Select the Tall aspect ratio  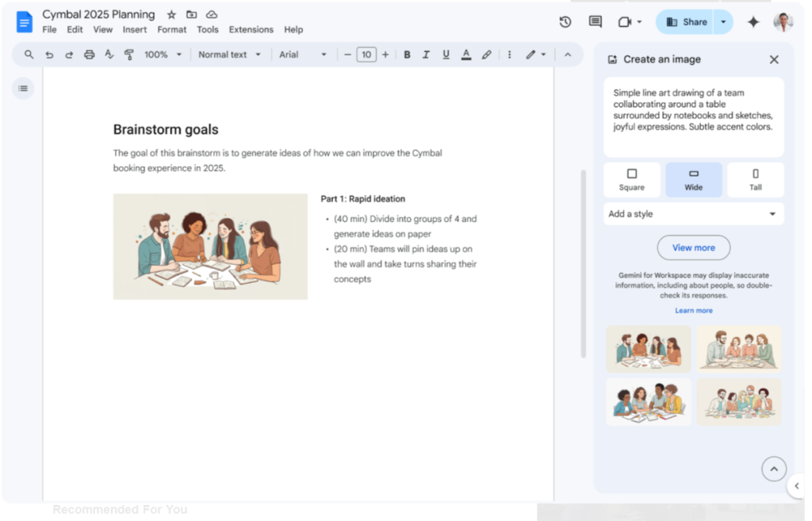coord(755,179)
